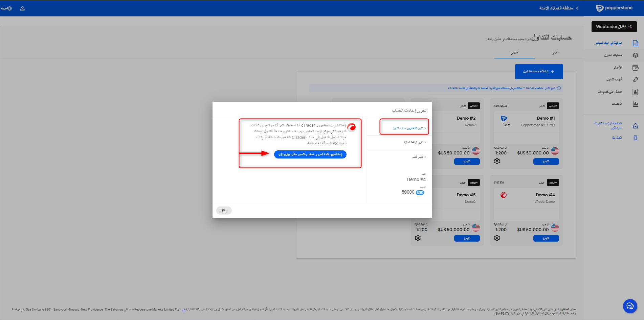644x320 pixels.
Task: Click the Demo #1 card title
Action: point(546,118)
